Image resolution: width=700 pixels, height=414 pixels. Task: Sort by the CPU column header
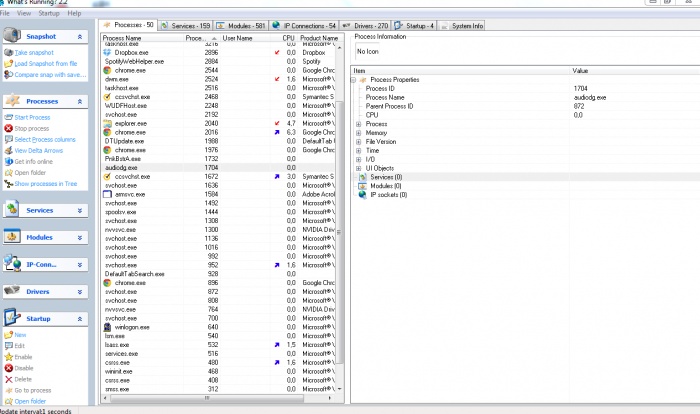284,38
